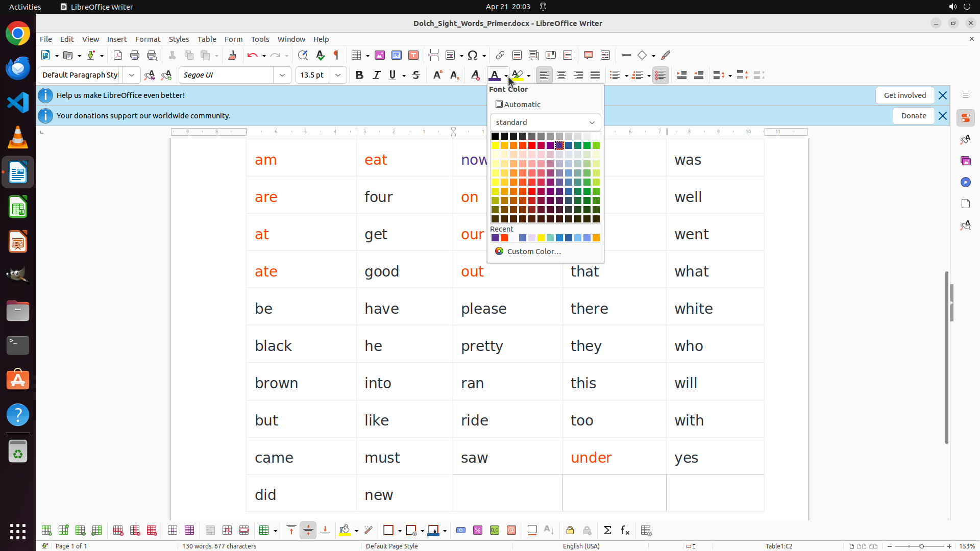Image resolution: width=980 pixels, height=551 pixels.
Task: Click the Strikethrough formatting icon
Action: point(416,75)
